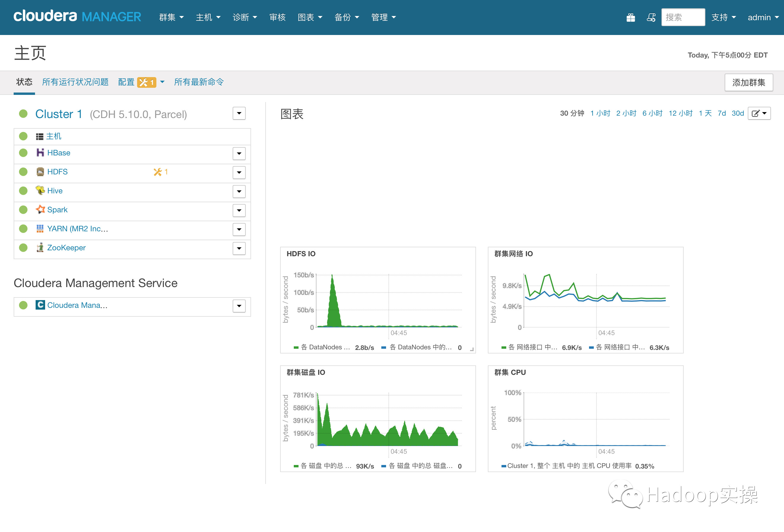Click the YARN MR2 service icon
The image size is (784, 532).
[x=40, y=228]
